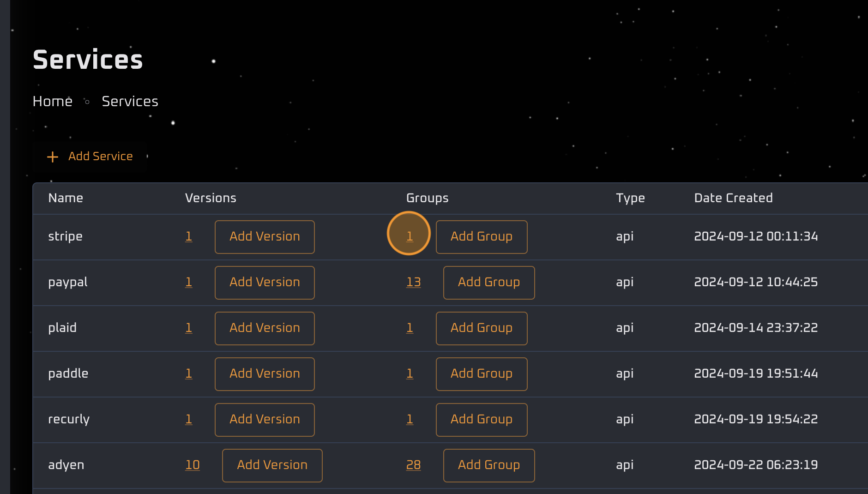
Task: Open paypal versions count link
Action: pyautogui.click(x=189, y=282)
